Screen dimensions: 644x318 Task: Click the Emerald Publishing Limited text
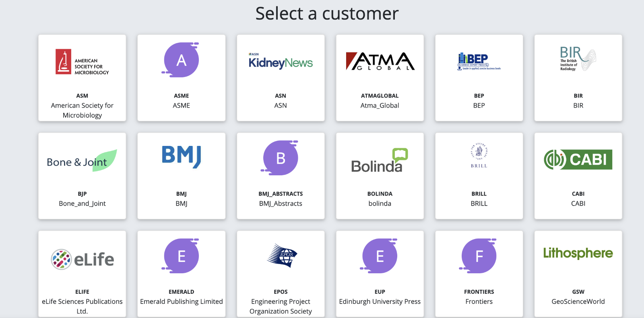coord(181,301)
